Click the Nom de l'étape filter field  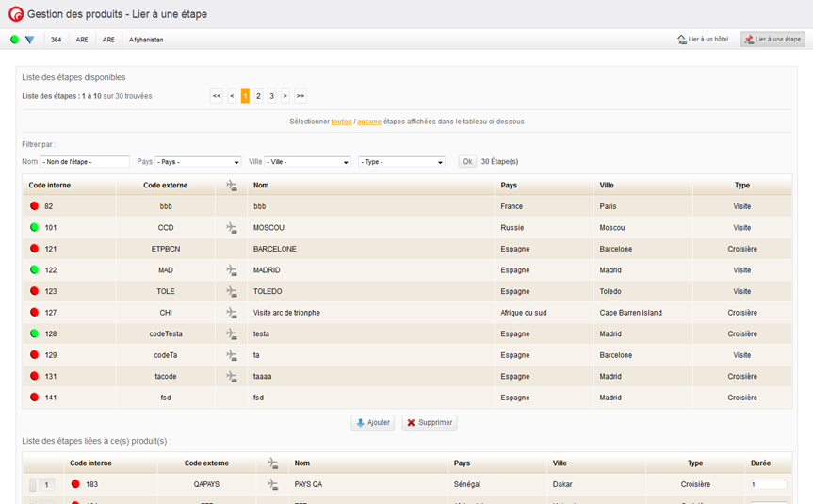[85, 162]
